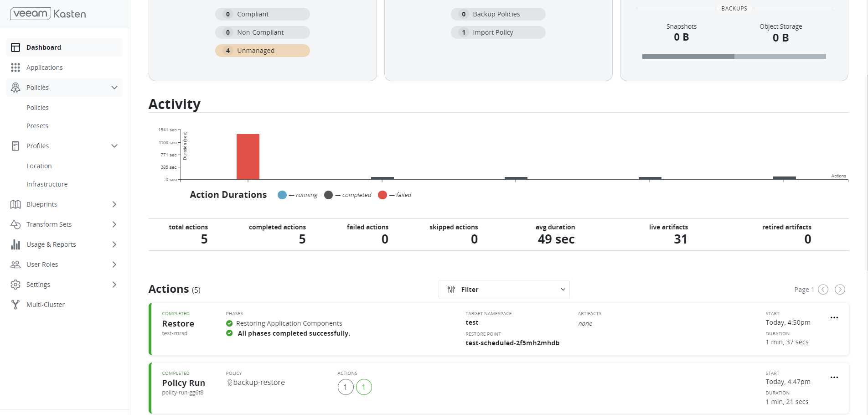Screen dimensions: 868x415
Task: Toggle the running legend circle
Action: pos(282,195)
